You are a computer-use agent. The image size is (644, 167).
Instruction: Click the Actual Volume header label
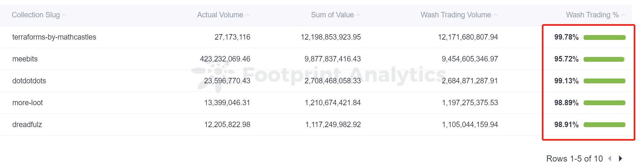[220, 15]
